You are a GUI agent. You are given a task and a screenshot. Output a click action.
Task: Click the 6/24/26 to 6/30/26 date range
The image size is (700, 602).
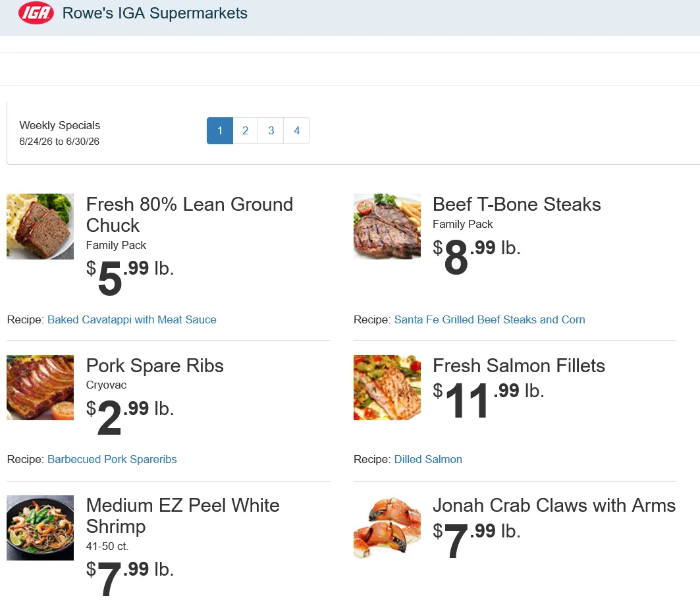[59, 142]
